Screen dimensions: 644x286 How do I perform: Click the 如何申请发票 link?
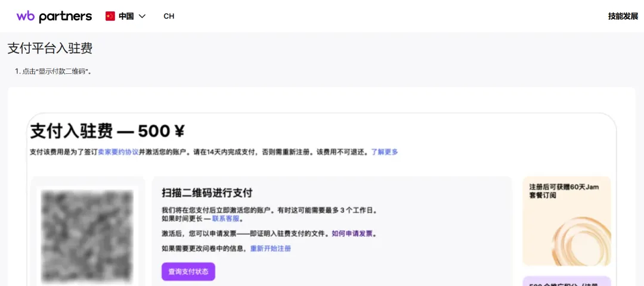point(352,234)
